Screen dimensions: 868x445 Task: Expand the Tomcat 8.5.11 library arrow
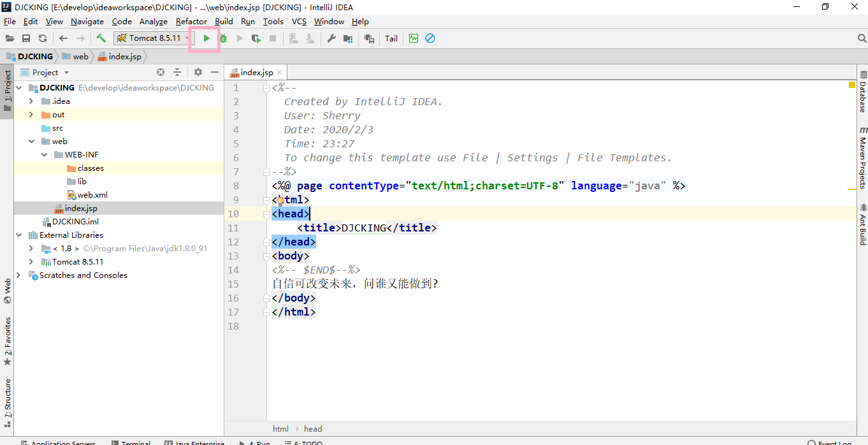tap(31, 262)
